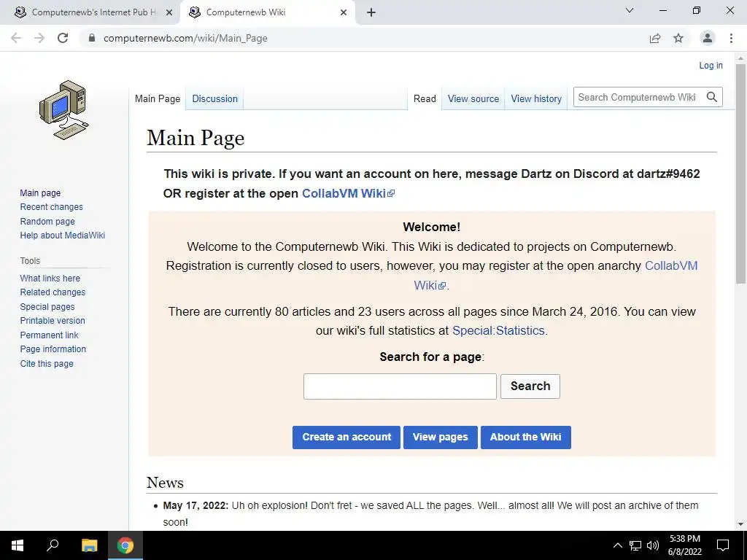747x560 pixels.
Task: Open Random page in sidebar
Action: click(x=47, y=222)
